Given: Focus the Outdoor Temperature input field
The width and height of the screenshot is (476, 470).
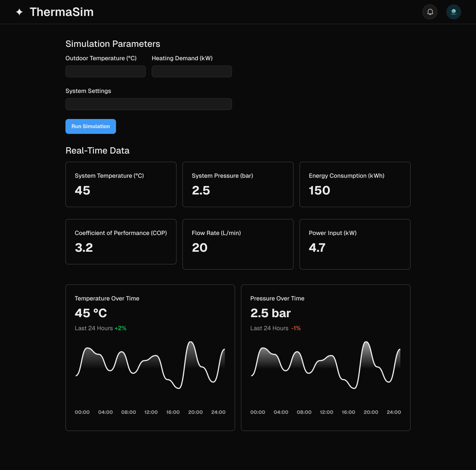Looking at the screenshot, I should [x=106, y=71].
